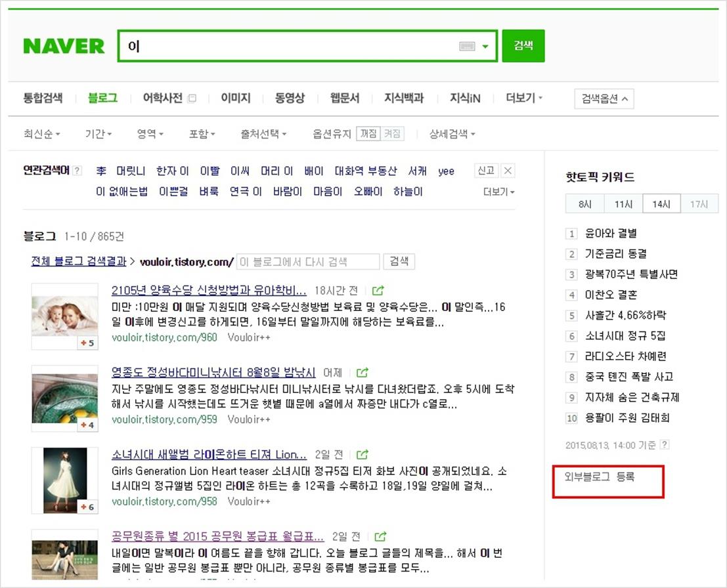Open the 동영상 tab
The width and height of the screenshot is (727, 588).
tap(290, 98)
